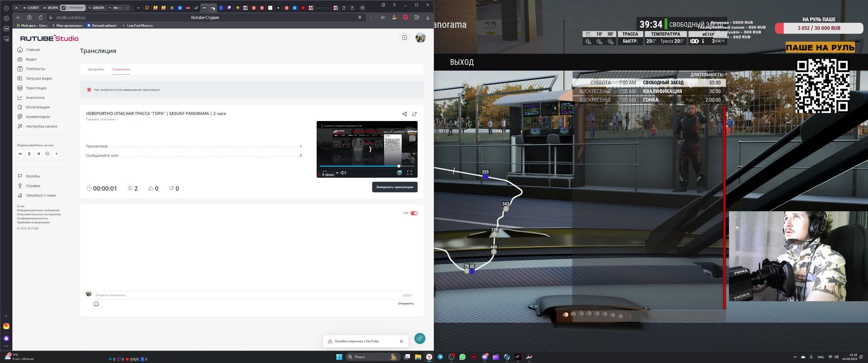Open File Explorer from the taskbar

[418, 357]
